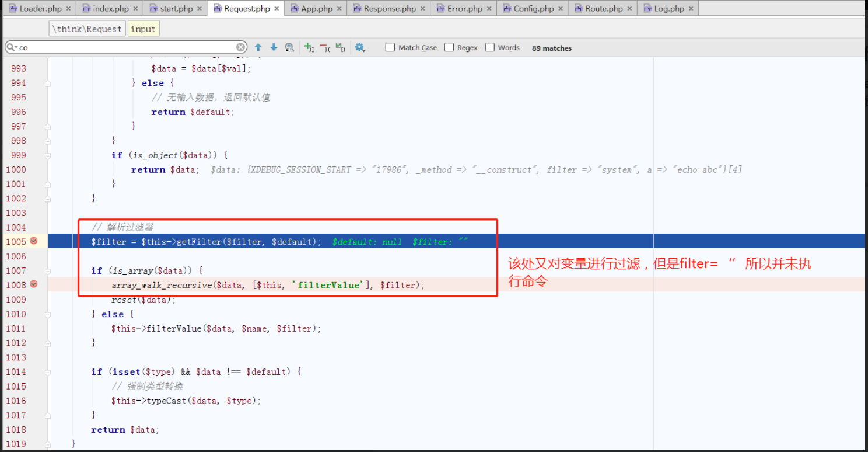This screenshot has width=868, height=452.
Task: Enable the Regex checkbox
Action: [449, 47]
